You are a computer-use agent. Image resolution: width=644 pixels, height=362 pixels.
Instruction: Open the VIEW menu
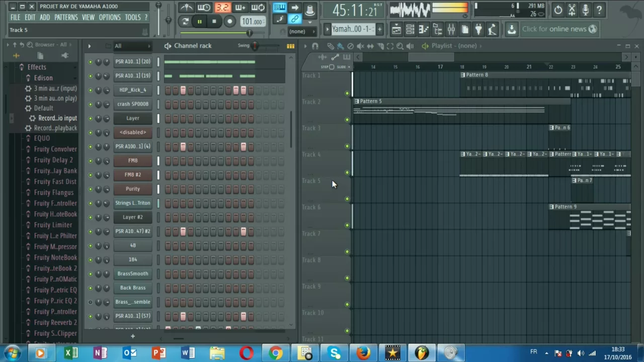tap(88, 18)
